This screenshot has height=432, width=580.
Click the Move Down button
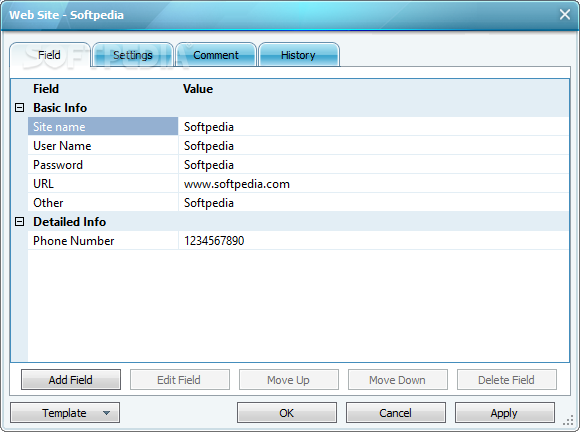point(398,380)
